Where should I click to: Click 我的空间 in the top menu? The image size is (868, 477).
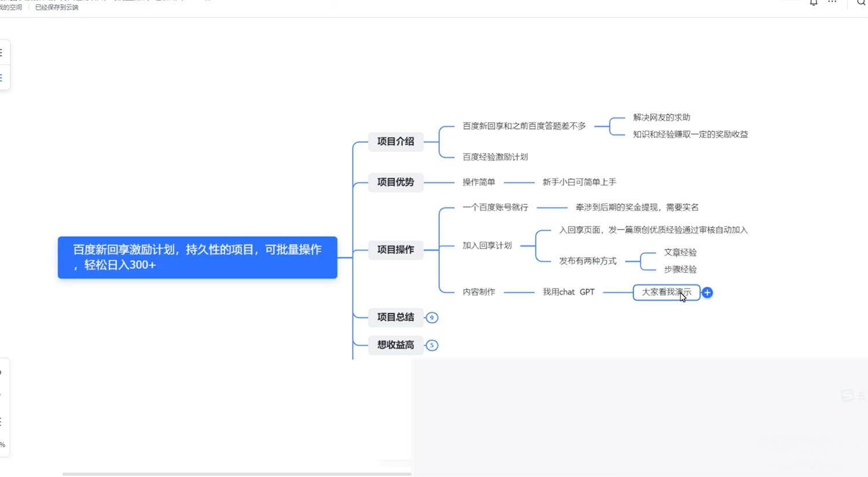pyautogui.click(x=11, y=8)
